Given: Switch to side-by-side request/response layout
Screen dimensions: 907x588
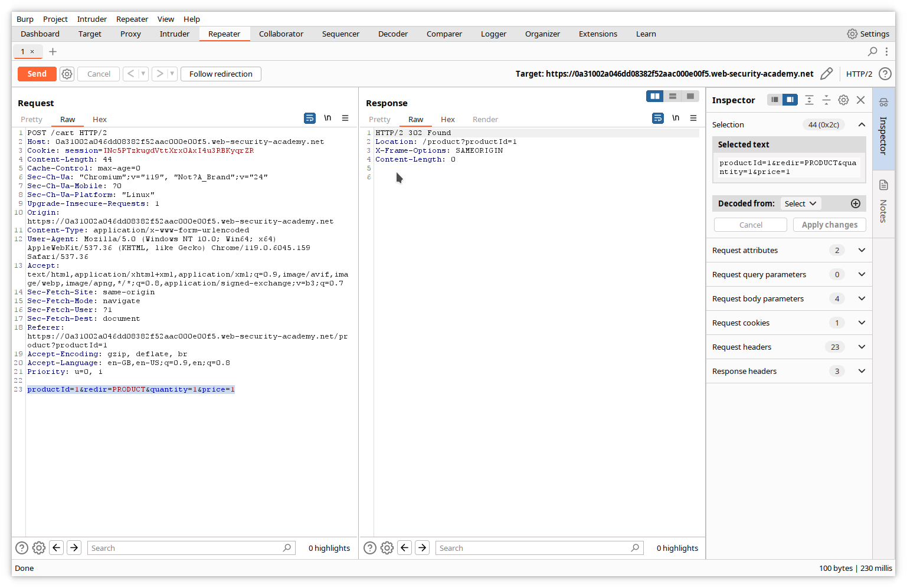Looking at the screenshot, I should pyautogui.click(x=654, y=96).
